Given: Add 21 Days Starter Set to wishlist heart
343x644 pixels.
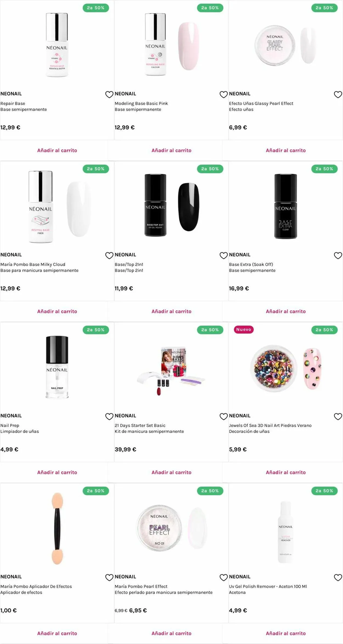Looking at the screenshot, I should point(224,417).
